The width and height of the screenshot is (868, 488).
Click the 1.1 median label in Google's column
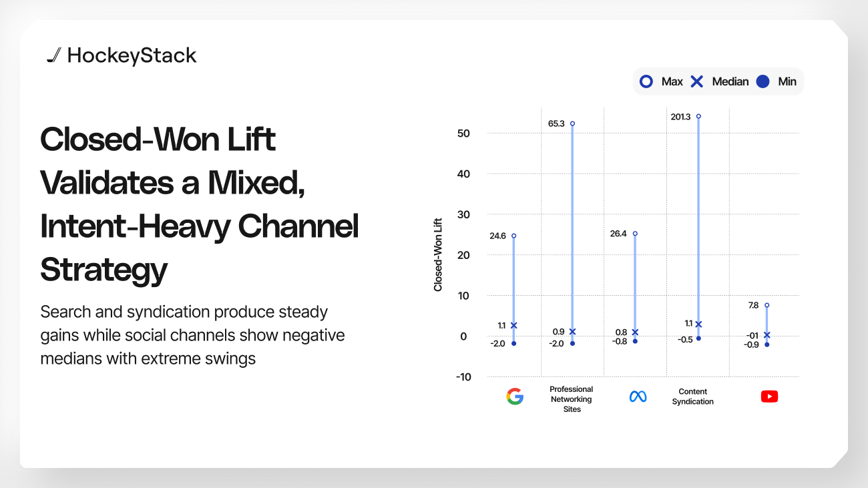pos(501,326)
